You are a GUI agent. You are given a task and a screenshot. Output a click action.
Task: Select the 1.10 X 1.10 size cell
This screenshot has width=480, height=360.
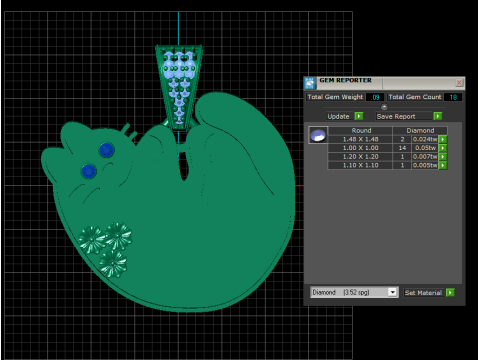[360, 165]
